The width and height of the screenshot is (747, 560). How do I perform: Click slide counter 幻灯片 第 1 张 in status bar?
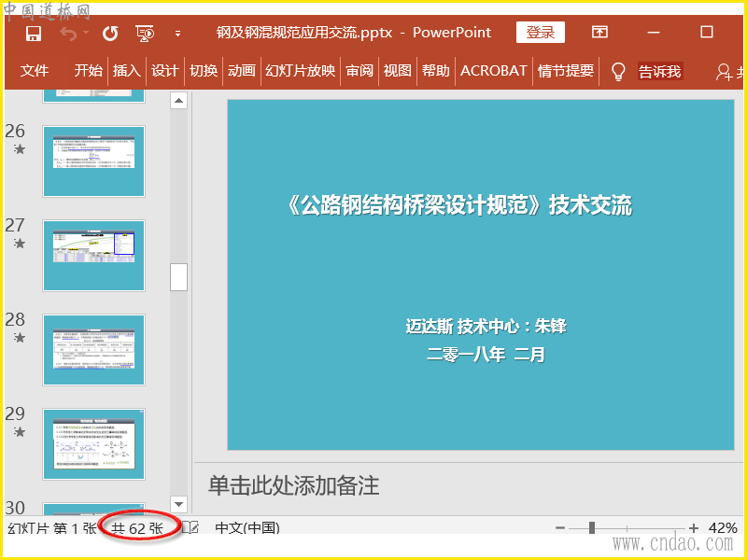[x=52, y=528]
